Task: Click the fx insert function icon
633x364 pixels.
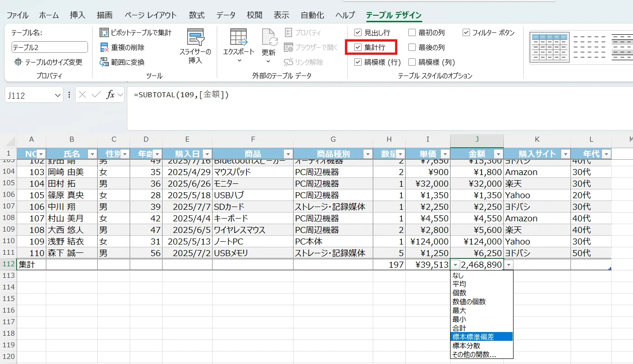Action: (x=110, y=95)
